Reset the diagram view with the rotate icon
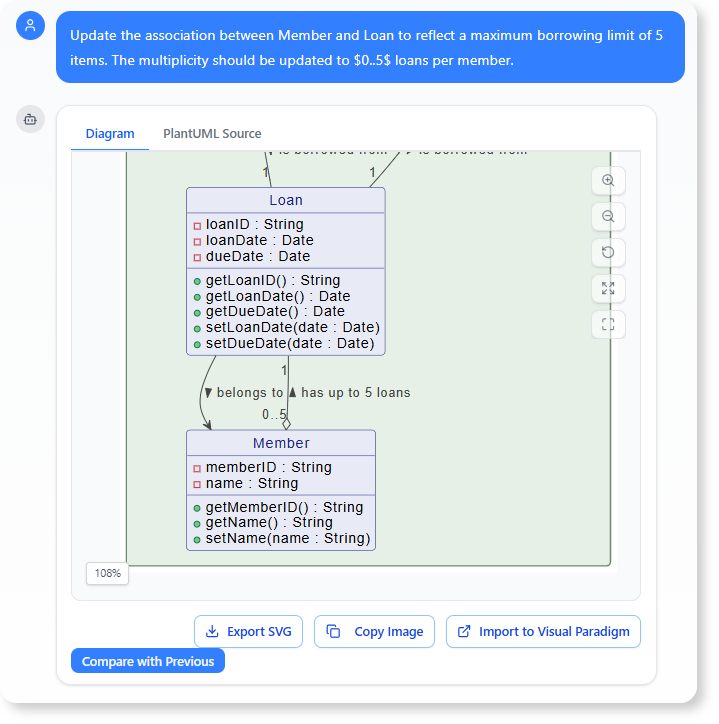Viewport: 719px width, 724px height. (608, 253)
